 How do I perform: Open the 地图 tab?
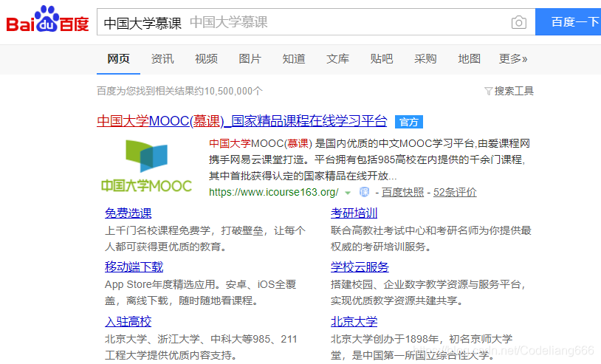pyautogui.click(x=469, y=58)
